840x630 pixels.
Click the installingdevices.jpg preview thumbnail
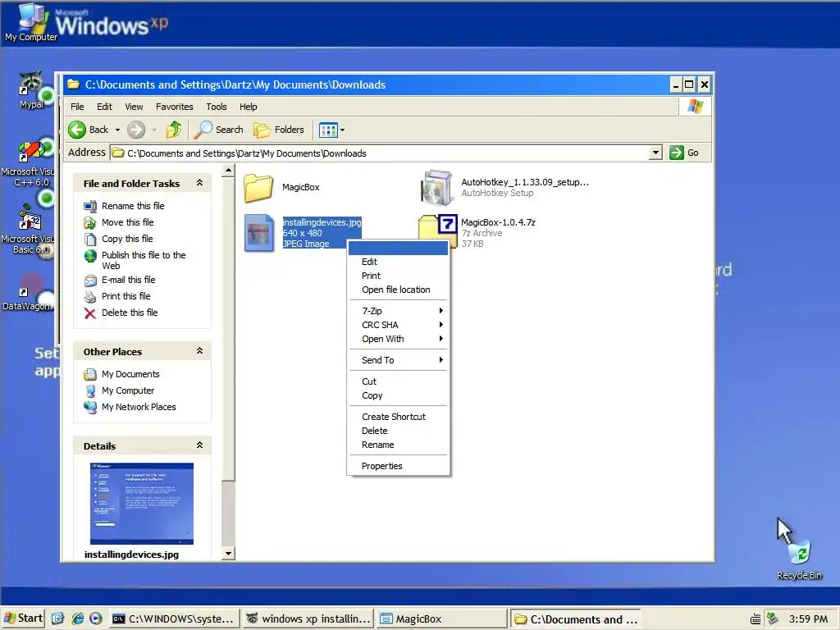(x=142, y=504)
